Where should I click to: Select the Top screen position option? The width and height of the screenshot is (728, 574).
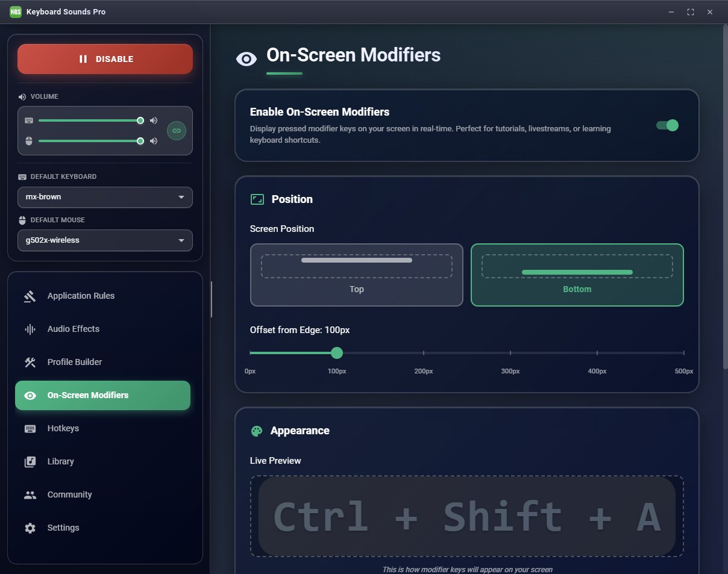tap(357, 275)
